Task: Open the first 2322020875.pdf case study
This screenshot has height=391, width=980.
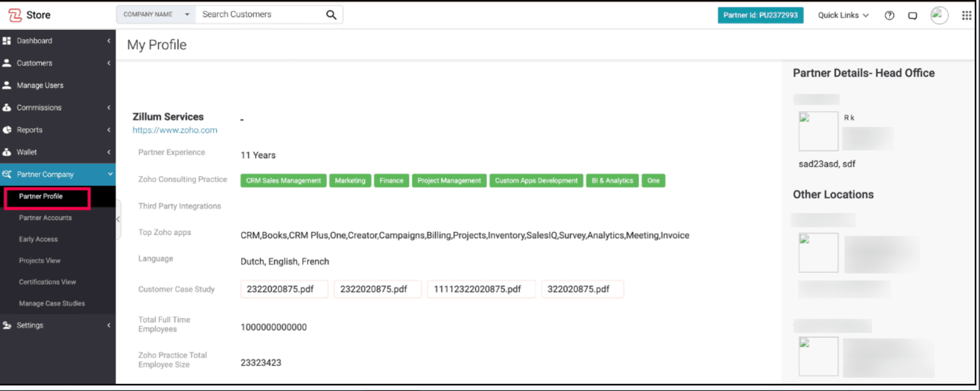Action: tap(284, 289)
